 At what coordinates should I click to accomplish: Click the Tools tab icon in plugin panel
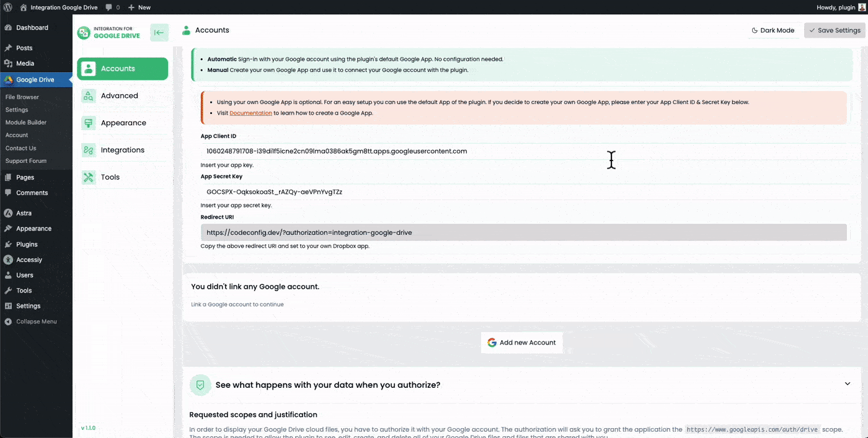pos(89,177)
